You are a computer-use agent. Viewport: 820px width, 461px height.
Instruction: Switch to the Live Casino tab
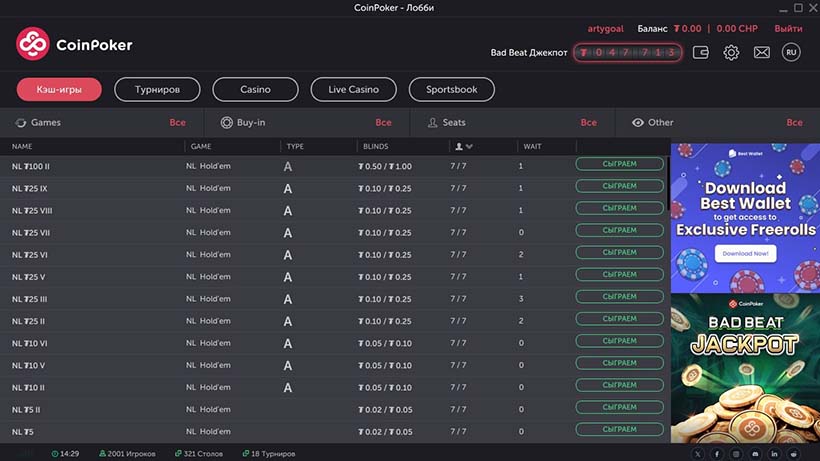353,90
